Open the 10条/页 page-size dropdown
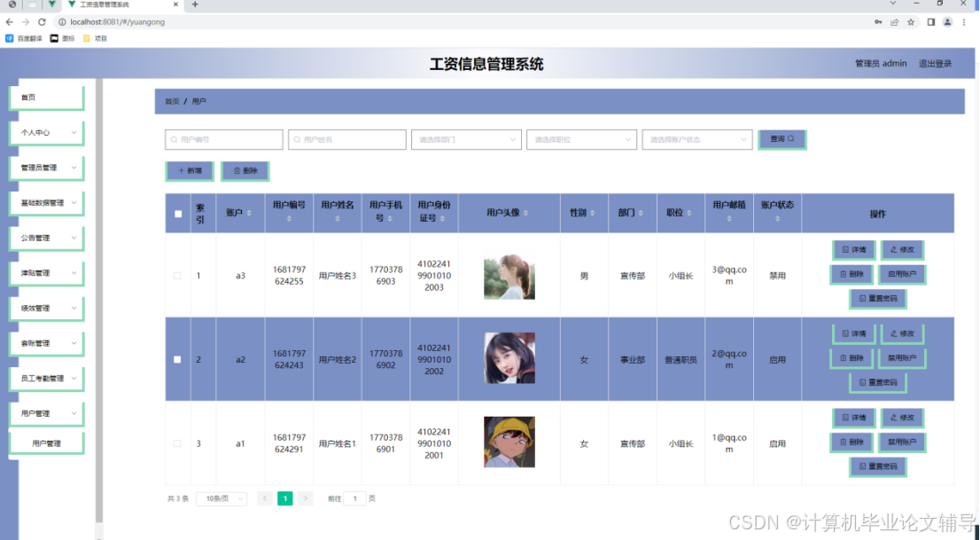The image size is (980, 540). 221,498
